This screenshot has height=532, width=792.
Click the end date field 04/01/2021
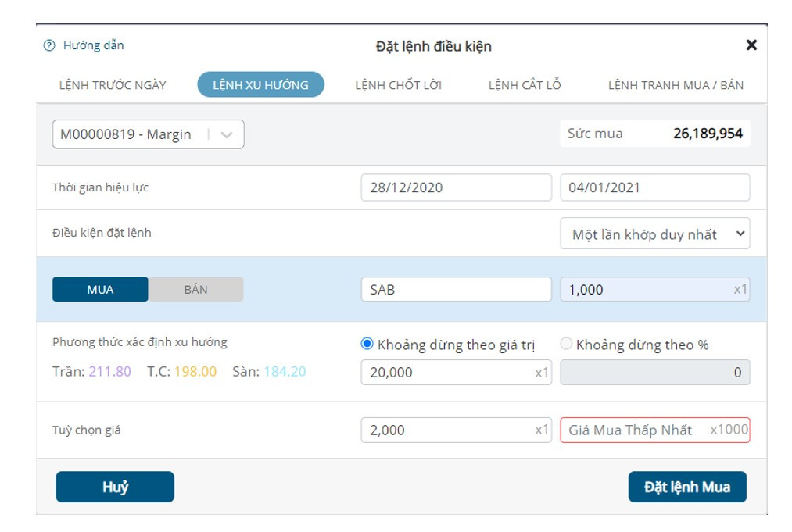point(654,187)
